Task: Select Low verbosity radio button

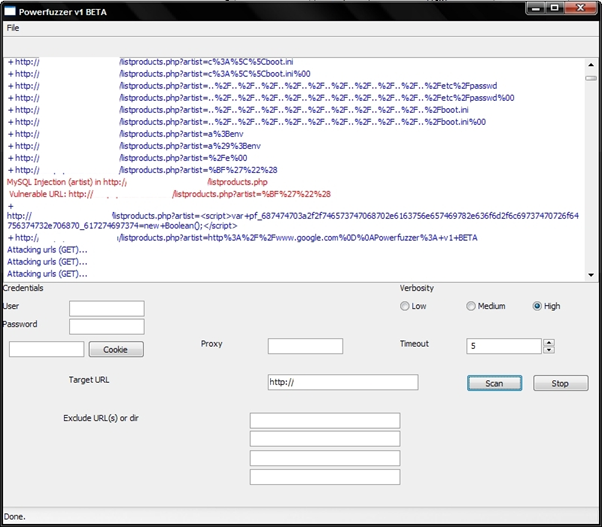Action: tap(405, 306)
